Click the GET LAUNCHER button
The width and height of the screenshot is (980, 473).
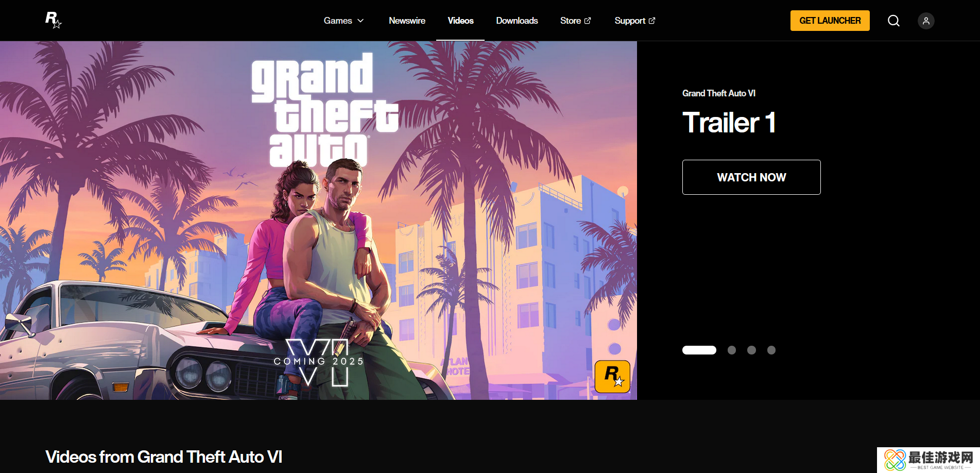830,21
